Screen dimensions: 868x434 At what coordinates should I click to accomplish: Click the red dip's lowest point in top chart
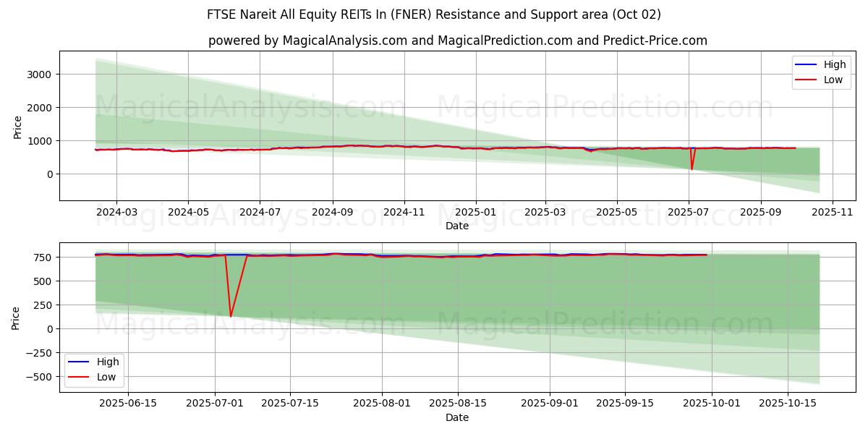692,169
